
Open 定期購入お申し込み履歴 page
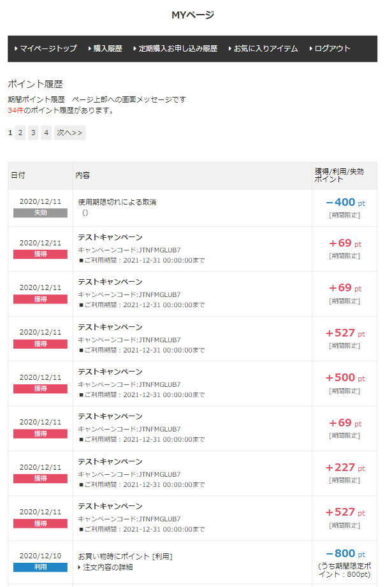178,48
